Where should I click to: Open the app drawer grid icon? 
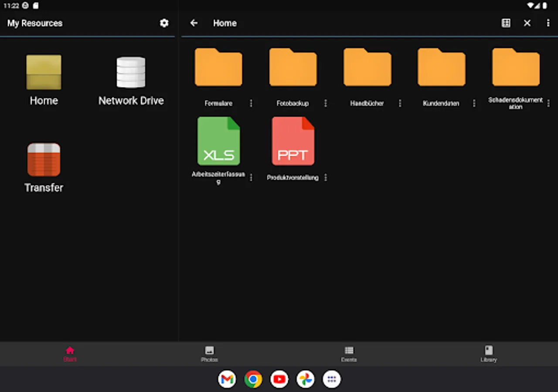(x=332, y=379)
